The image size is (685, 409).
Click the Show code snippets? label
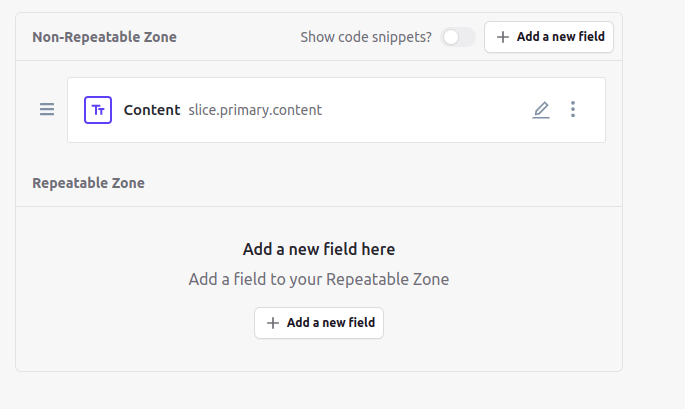click(x=366, y=37)
